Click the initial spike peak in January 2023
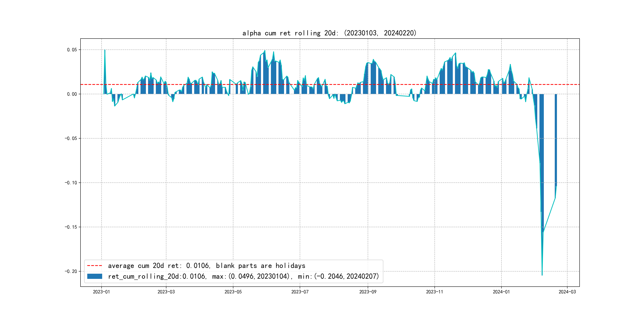644x322 pixels. click(105, 50)
